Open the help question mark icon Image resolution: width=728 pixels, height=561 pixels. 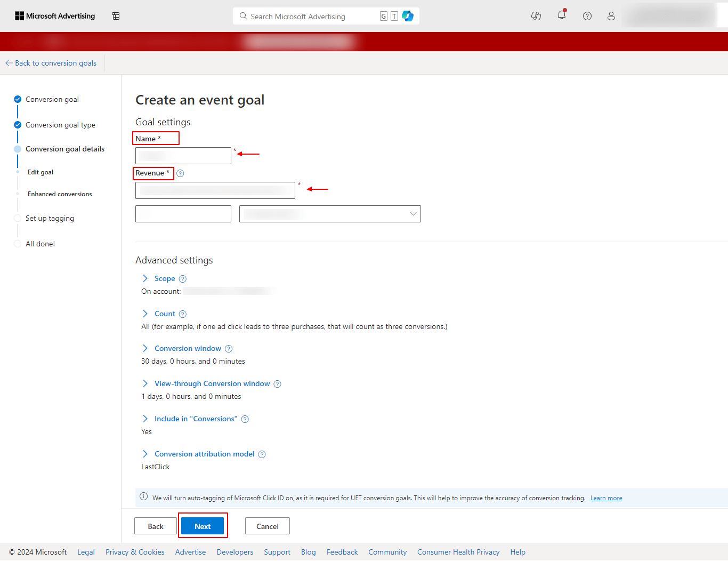[587, 16]
